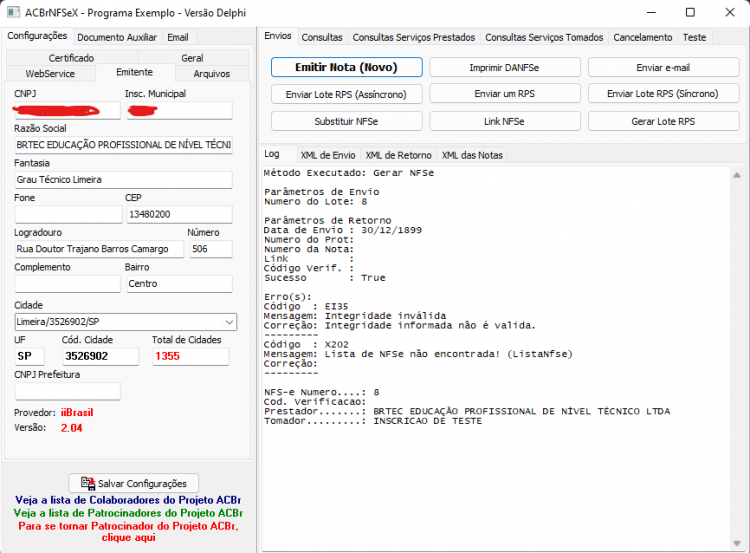750x553 pixels.
Task: Click the Complemento field
Action: (67, 284)
